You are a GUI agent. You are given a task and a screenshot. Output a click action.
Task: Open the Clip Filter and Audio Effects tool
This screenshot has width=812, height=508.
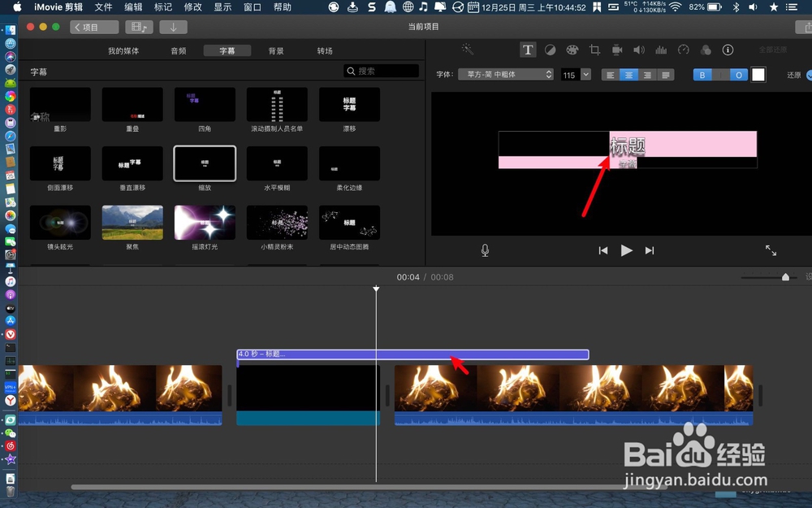tap(706, 50)
